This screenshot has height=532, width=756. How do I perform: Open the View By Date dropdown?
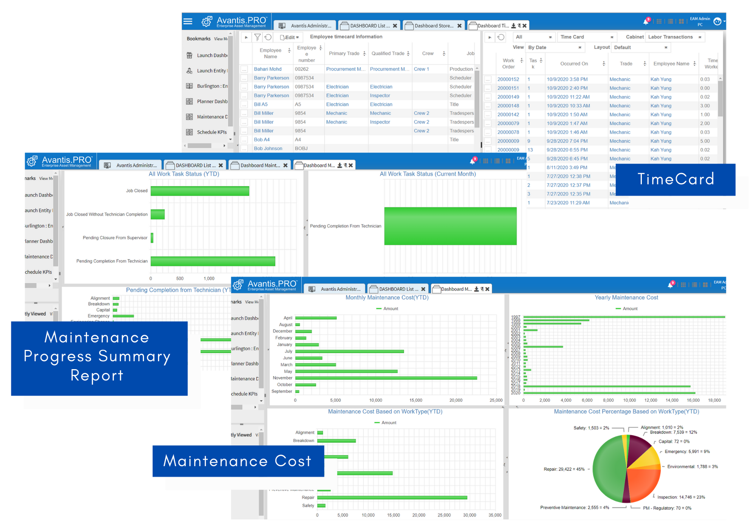click(x=555, y=48)
